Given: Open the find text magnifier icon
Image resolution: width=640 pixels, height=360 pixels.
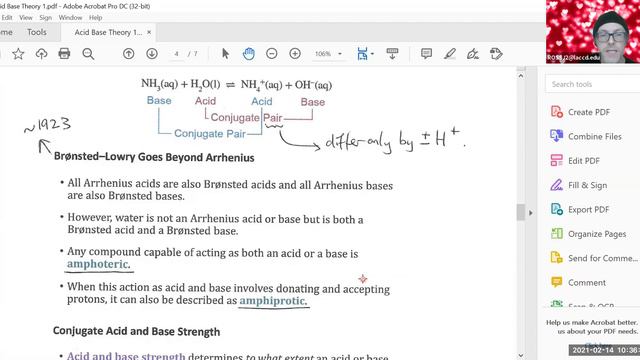Looking at the screenshot, I should click(x=88, y=54).
